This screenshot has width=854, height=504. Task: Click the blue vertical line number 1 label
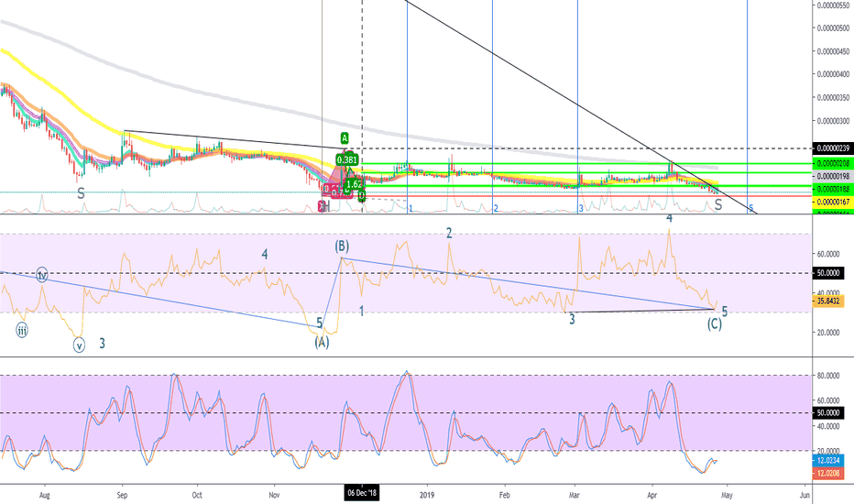(x=411, y=208)
